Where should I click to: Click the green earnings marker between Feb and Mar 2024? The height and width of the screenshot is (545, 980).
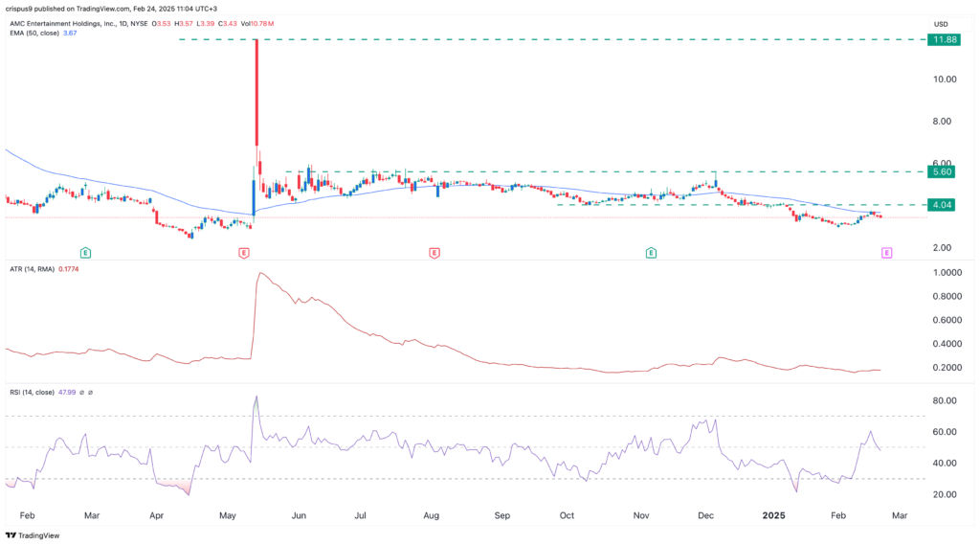(85, 253)
